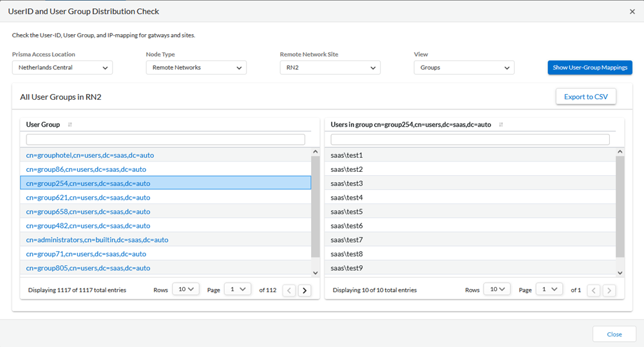644x347 pixels.
Task: Sort the Users in group column
Action: [500, 125]
